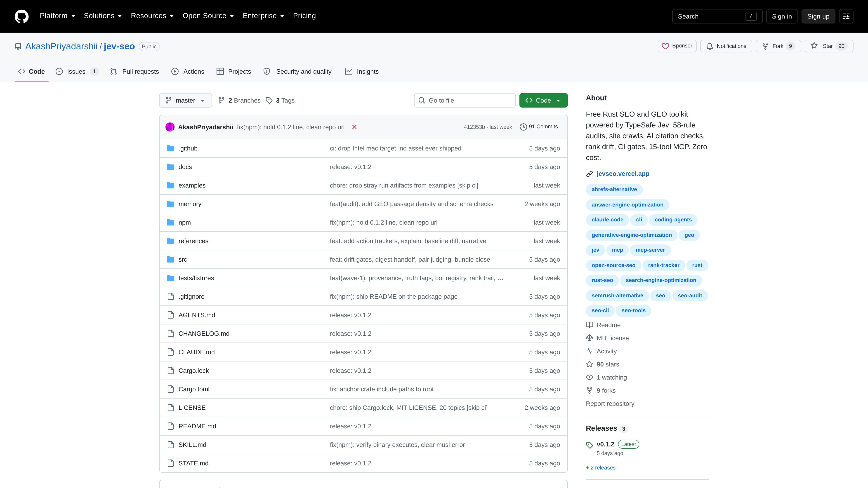Open the Actions tab
This screenshot has height=488, width=868.
(188, 71)
